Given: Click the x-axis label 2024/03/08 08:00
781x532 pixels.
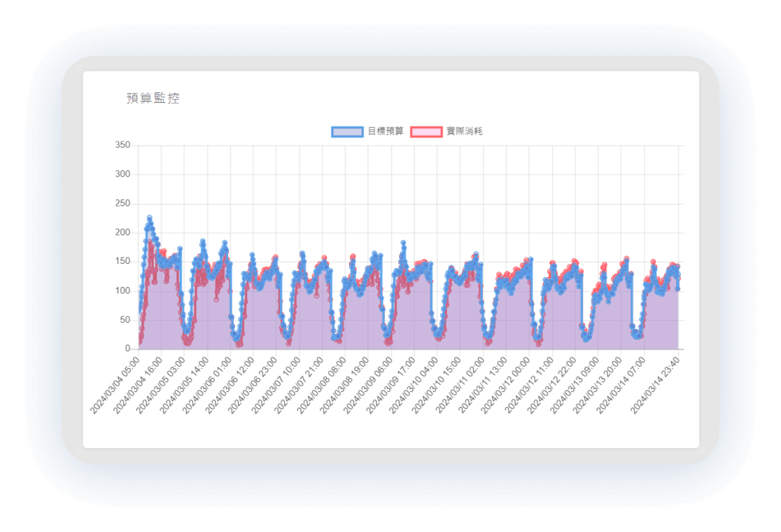Looking at the screenshot, I should [x=321, y=385].
